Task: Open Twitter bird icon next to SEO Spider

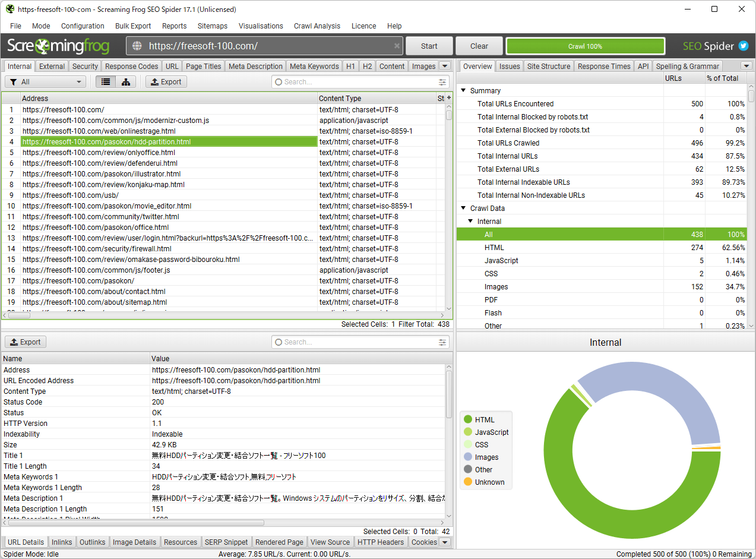Action: click(x=744, y=46)
